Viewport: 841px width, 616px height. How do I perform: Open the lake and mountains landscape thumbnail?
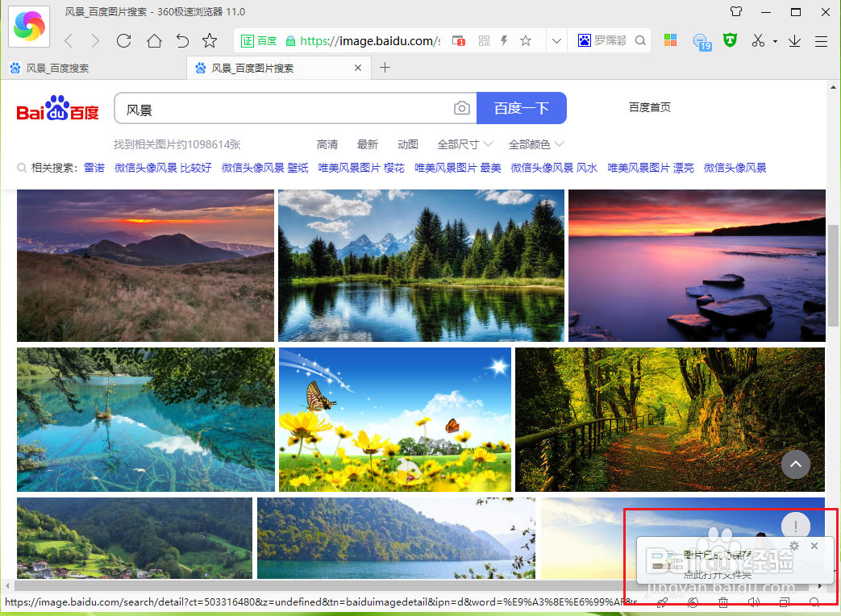click(x=421, y=265)
